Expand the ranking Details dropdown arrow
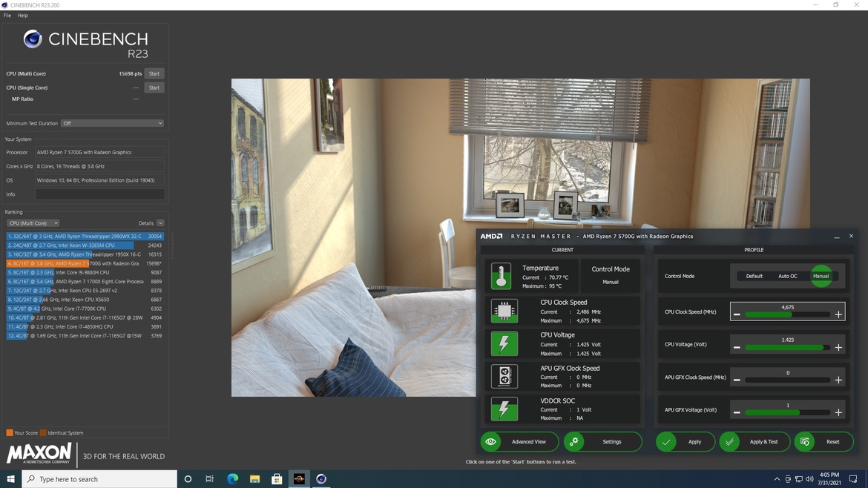 (x=160, y=223)
